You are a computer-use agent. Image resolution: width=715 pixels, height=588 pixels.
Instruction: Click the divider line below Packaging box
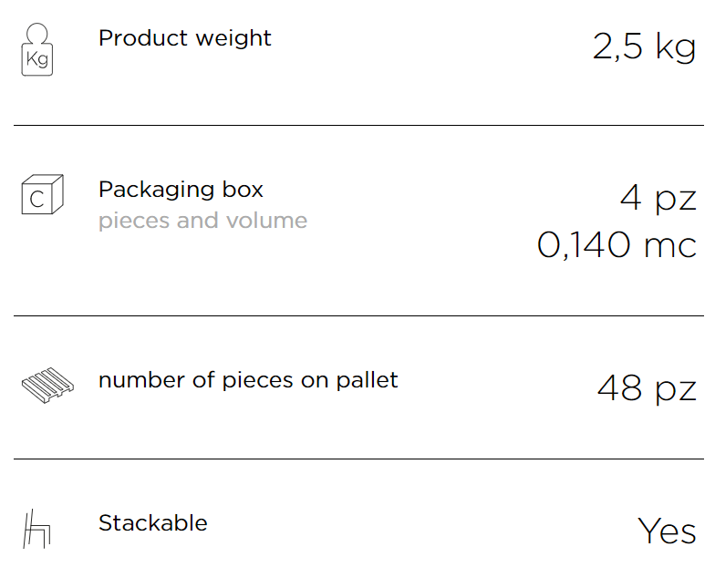point(359,315)
